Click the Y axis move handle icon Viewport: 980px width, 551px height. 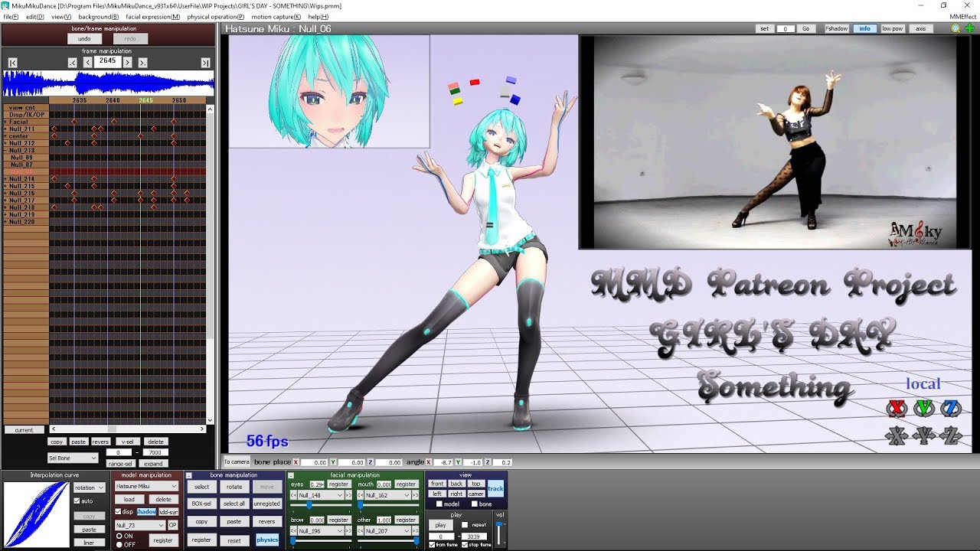click(923, 436)
